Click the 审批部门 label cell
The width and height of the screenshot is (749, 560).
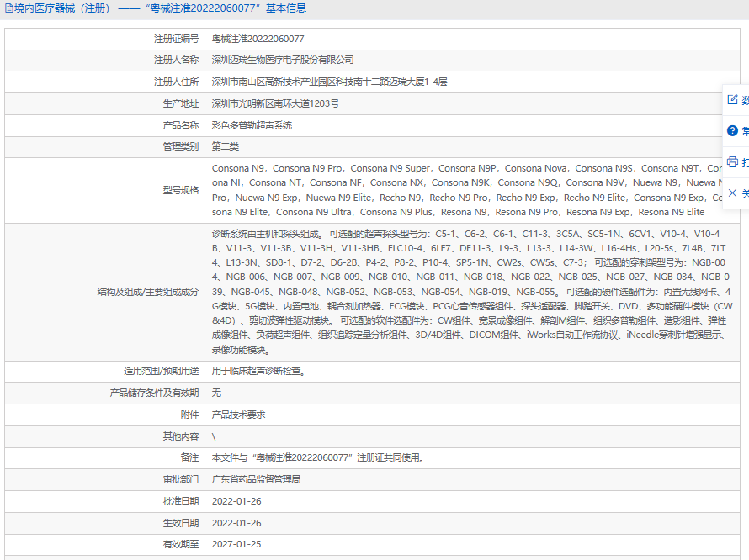pyautogui.click(x=104, y=480)
